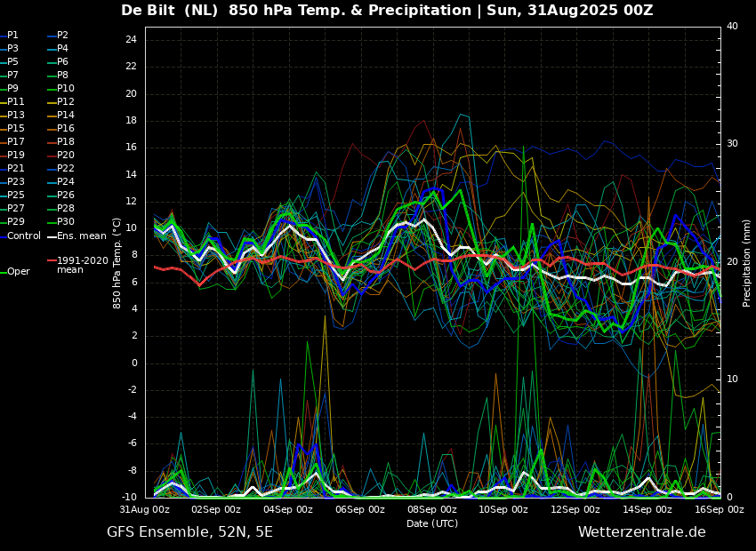Toggle the Oper run legend item
This screenshot has width=756, height=551.
[18, 272]
